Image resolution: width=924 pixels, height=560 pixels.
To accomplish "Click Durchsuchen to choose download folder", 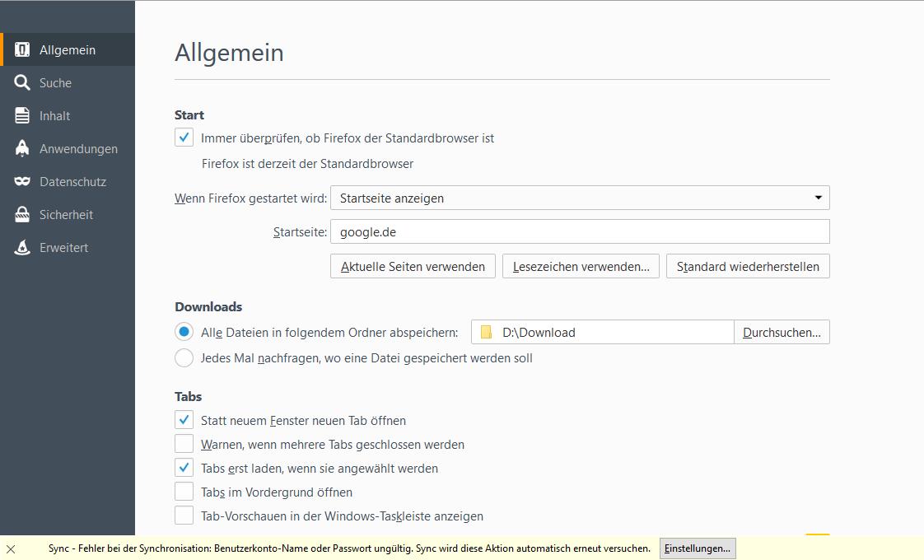I will 782,332.
